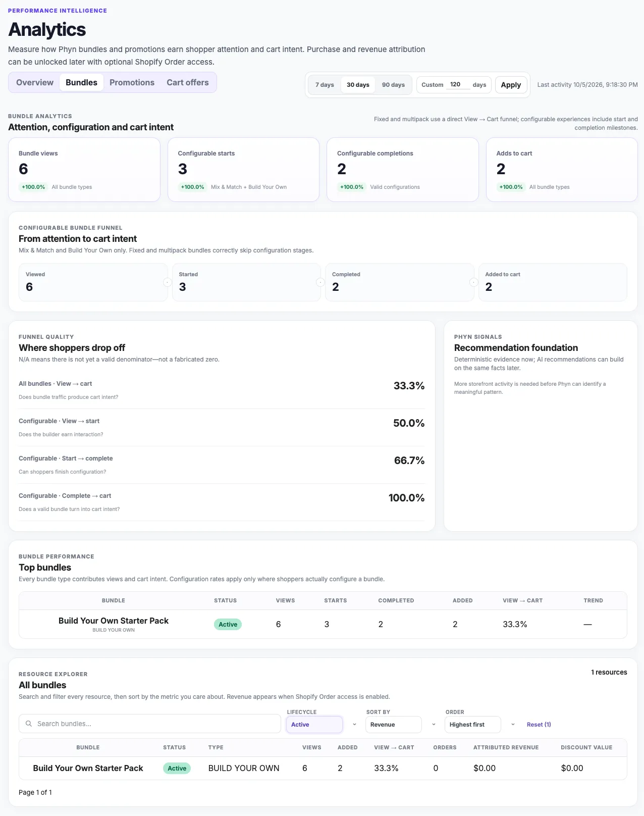Click the Last activity timestamp

click(x=587, y=85)
